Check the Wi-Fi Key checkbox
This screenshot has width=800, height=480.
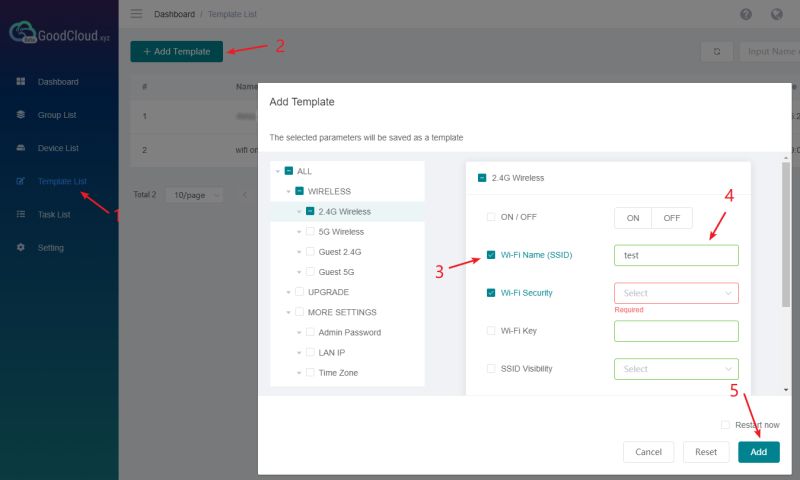click(x=491, y=331)
